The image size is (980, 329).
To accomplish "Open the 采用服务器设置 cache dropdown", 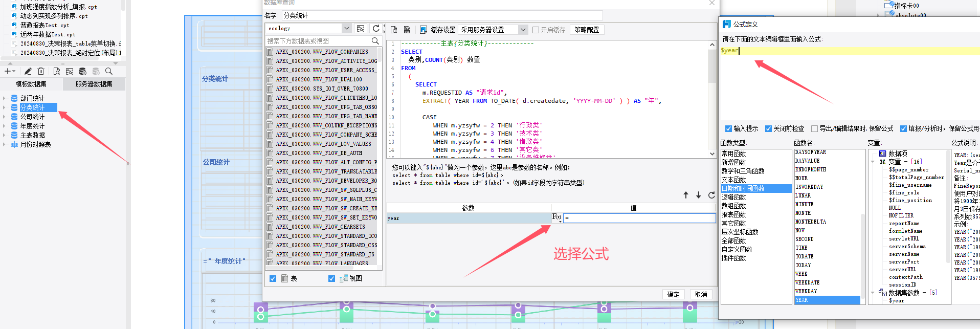I will [x=523, y=30].
